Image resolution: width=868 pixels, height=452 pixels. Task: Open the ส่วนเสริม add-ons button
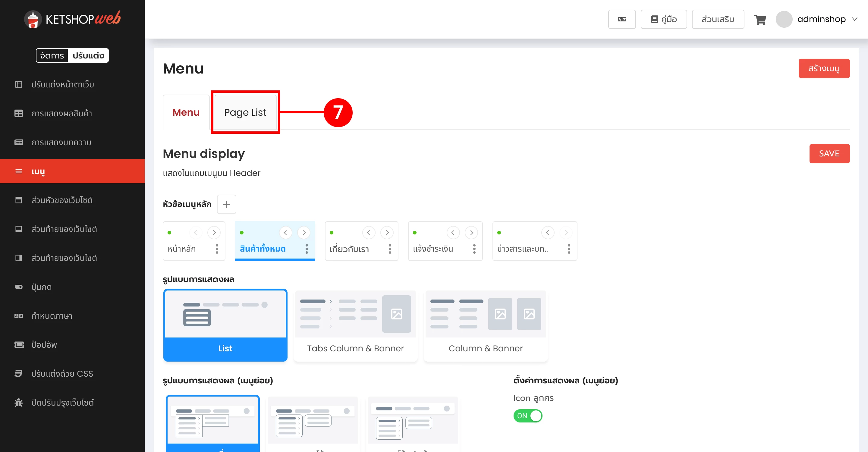pos(718,19)
